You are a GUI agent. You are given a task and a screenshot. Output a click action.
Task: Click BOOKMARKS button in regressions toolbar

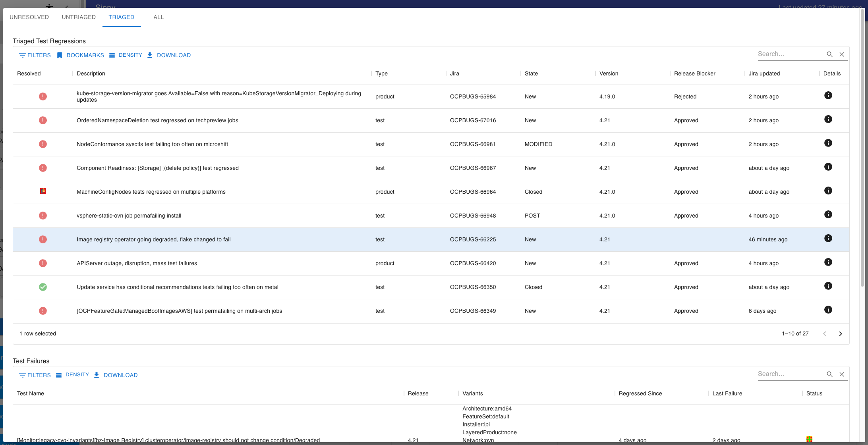click(80, 55)
